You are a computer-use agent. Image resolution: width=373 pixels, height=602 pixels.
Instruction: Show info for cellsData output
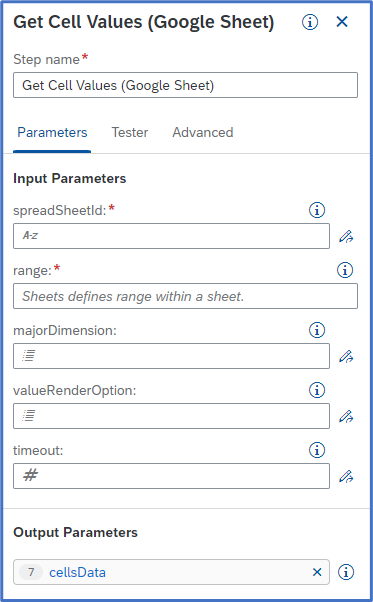(346, 572)
